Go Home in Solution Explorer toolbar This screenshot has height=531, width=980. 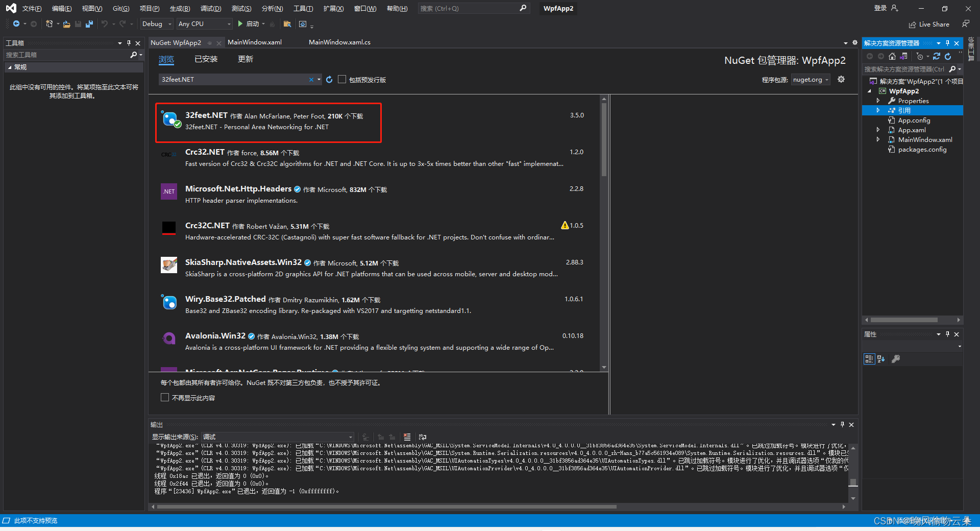[x=892, y=57]
